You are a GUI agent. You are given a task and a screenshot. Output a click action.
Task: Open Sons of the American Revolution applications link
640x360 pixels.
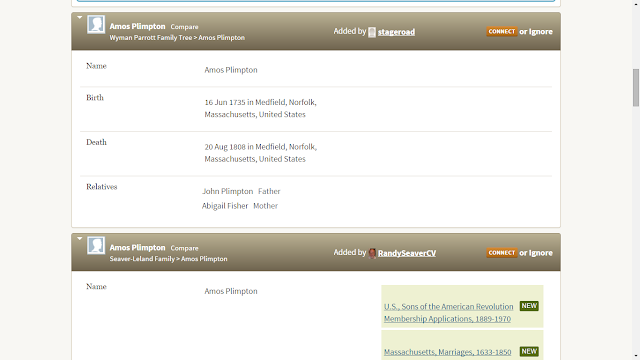click(x=449, y=313)
